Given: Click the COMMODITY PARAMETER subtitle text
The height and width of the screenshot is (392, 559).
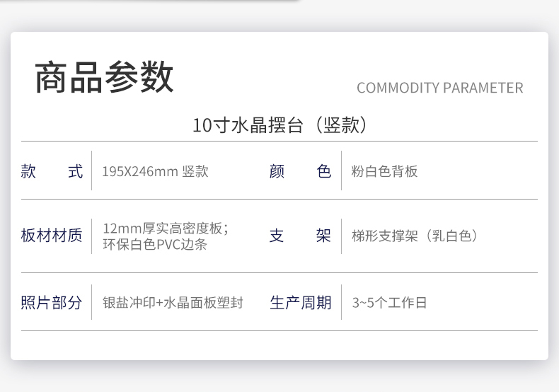Looking at the screenshot, I should coord(440,88).
